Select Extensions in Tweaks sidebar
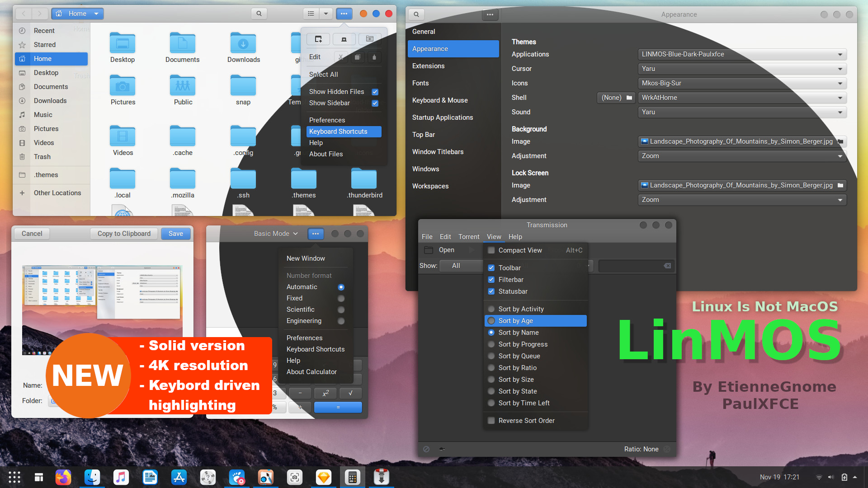This screenshot has height=488, width=868. coord(453,66)
